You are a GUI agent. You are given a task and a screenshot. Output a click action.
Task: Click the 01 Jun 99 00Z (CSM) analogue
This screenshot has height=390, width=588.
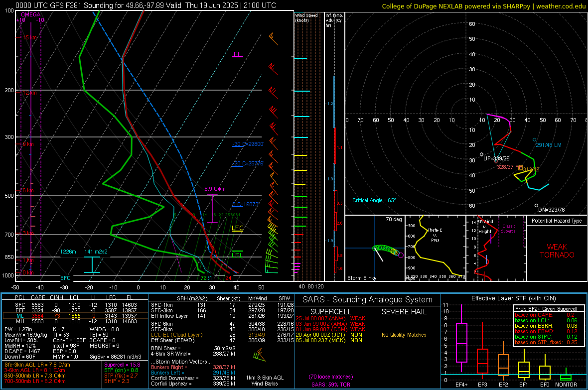[x=330, y=330]
